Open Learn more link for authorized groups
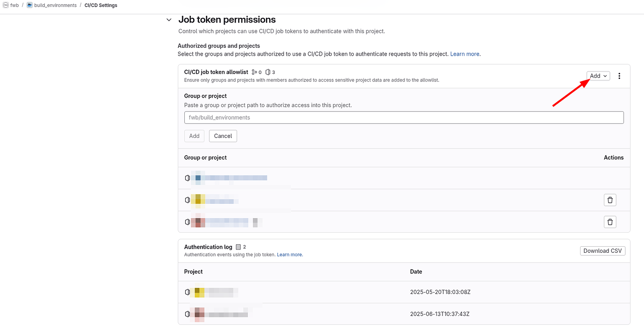 click(465, 54)
